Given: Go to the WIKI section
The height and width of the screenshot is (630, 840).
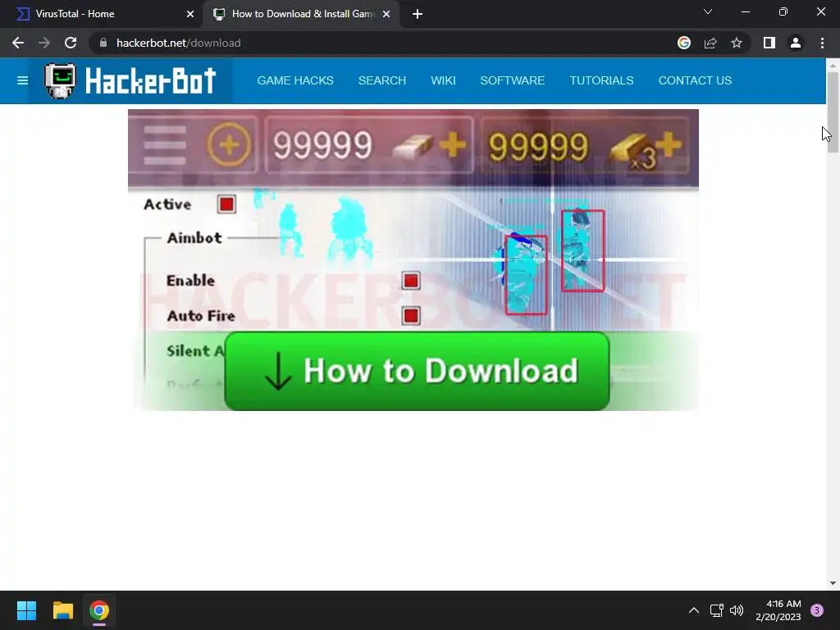Looking at the screenshot, I should tap(443, 80).
